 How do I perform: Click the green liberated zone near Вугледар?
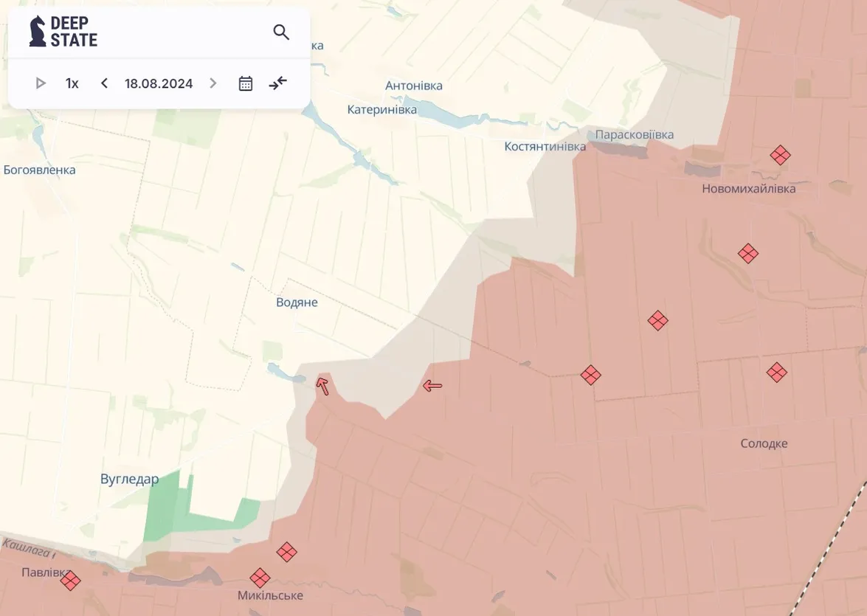[x=166, y=509]
